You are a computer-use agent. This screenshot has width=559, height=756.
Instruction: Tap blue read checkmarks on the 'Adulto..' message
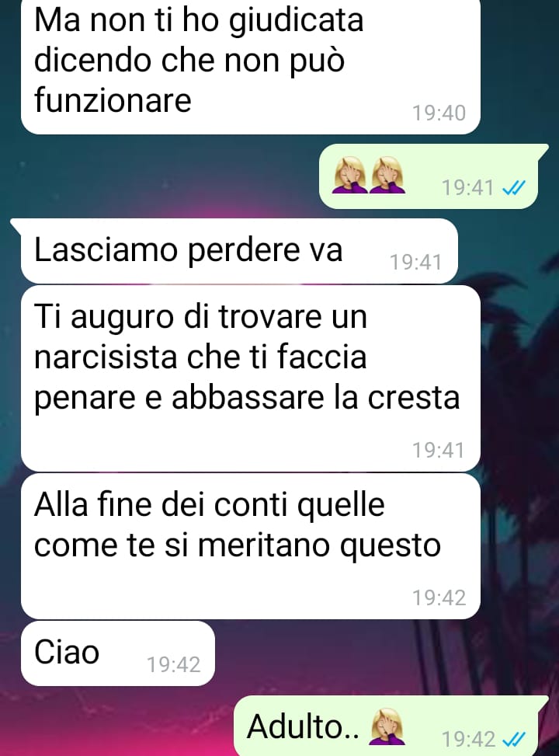point(513,739)
